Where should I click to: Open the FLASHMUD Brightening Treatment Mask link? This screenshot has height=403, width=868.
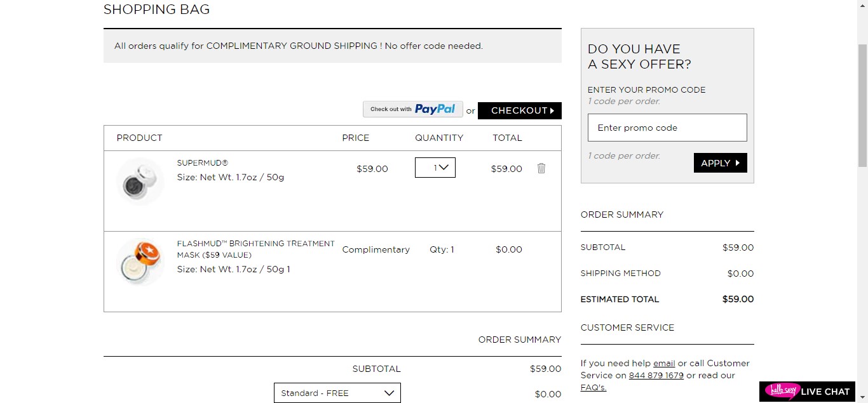pyautogui.click(x=255, y=249)
